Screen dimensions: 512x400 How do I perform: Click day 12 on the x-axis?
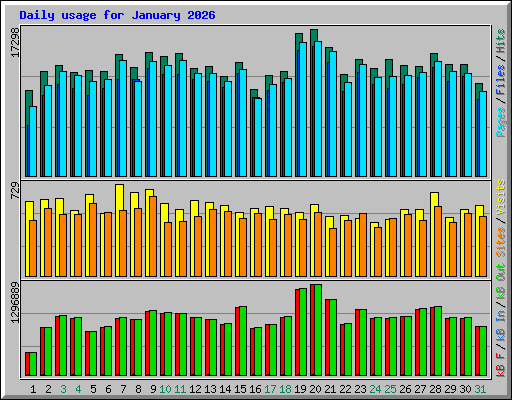click(195, 389)
